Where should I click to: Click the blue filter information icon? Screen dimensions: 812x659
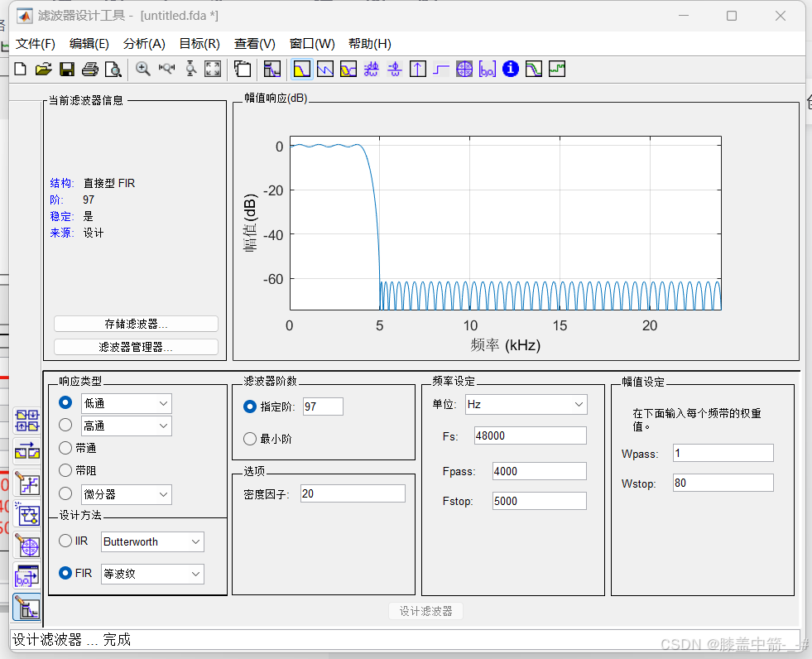(x=511, y=70)
